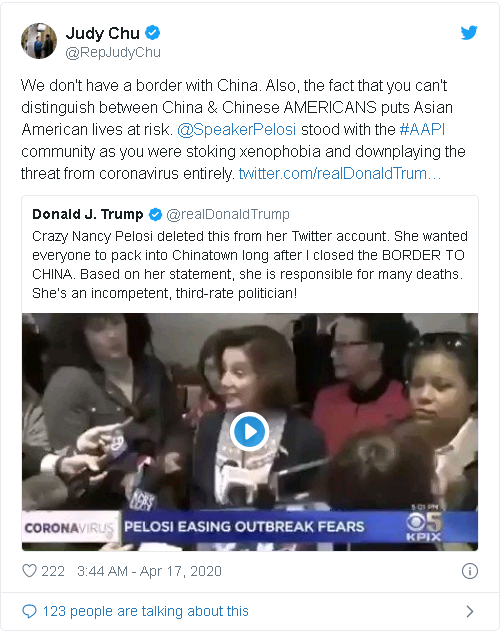Click the Donald J. Trump name

[88, 214]
